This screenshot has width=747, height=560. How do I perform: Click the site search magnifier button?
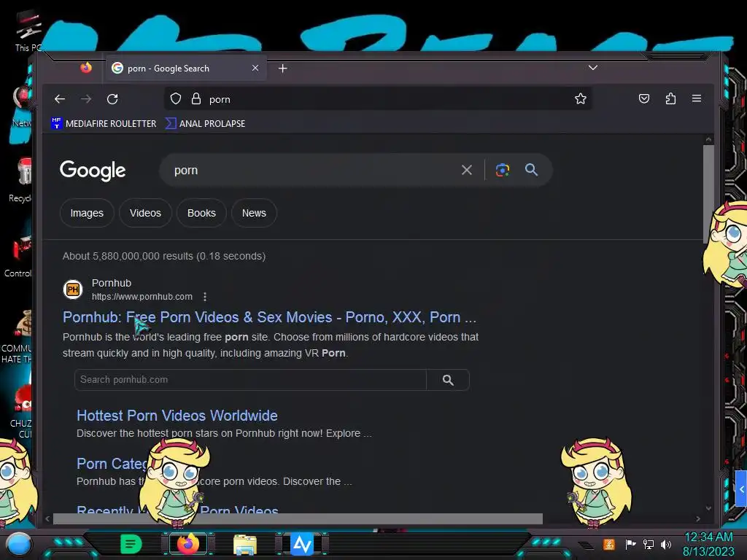pyautogui.click(x=448, y=380)
